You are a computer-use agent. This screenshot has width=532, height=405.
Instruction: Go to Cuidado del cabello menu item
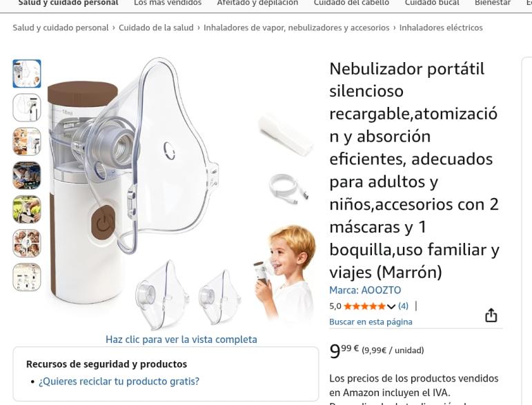(x=351, y=3)
